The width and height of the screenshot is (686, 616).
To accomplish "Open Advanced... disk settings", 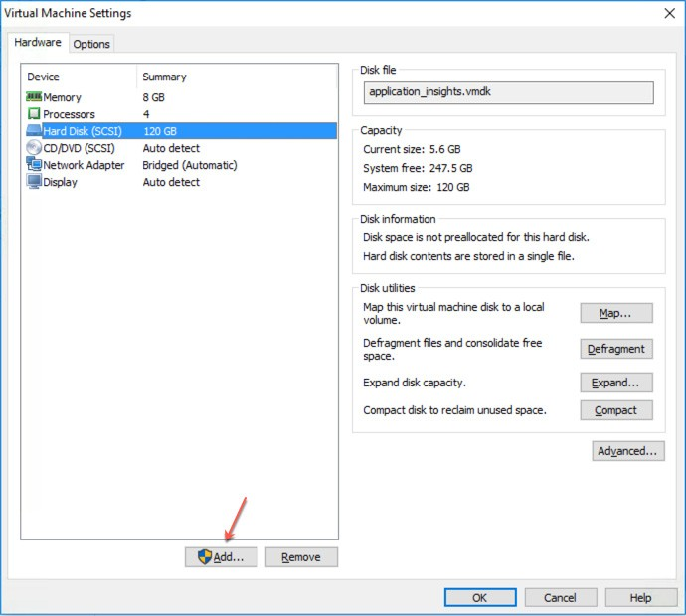I will [626, 451].
